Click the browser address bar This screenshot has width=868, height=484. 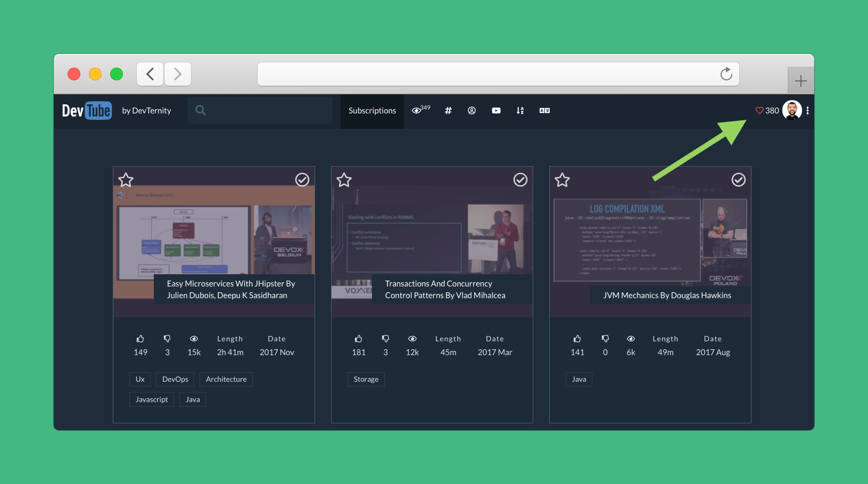point(498,74)
